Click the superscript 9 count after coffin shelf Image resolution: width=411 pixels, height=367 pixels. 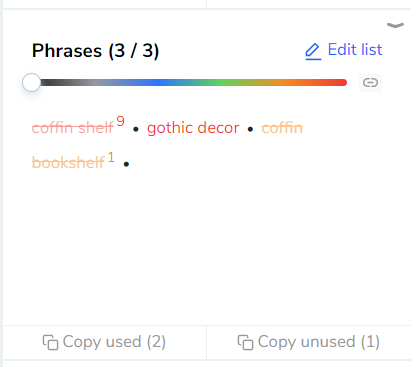120,121
